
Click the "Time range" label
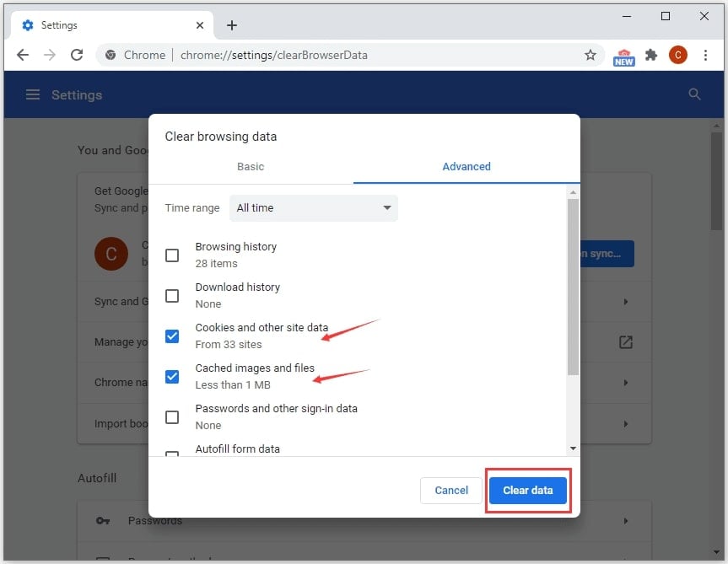pyautogui.click(x=192, y=207)
